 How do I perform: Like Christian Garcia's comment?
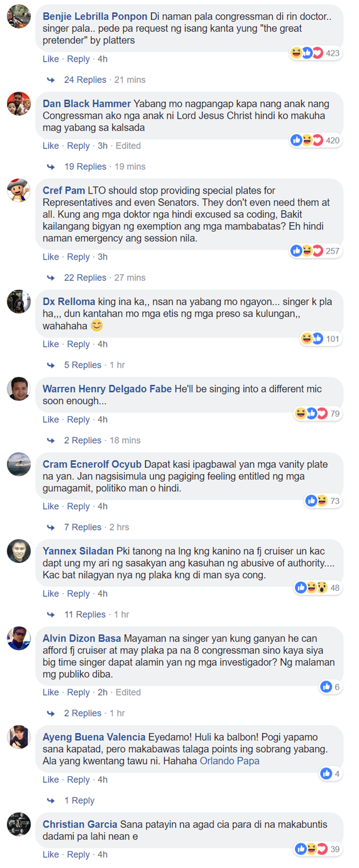51,855
